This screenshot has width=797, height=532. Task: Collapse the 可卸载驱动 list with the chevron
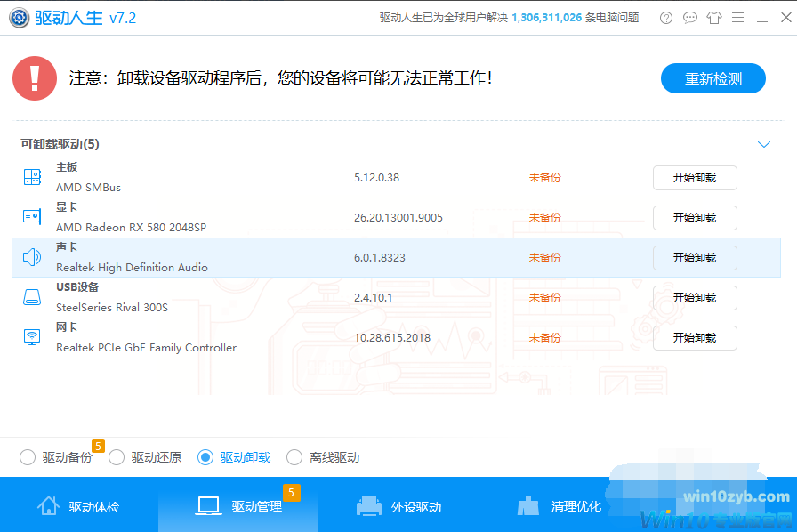point(763,143)
